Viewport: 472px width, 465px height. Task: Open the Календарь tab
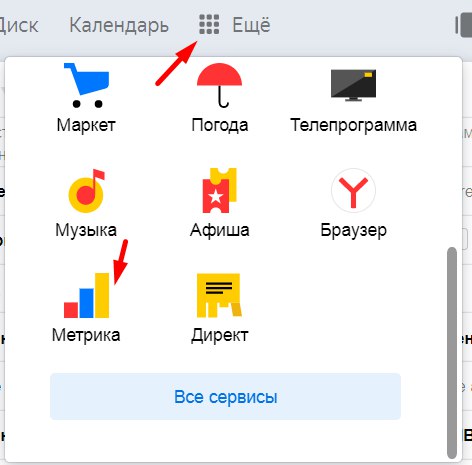pyautogui.click(x=119, y=26)
